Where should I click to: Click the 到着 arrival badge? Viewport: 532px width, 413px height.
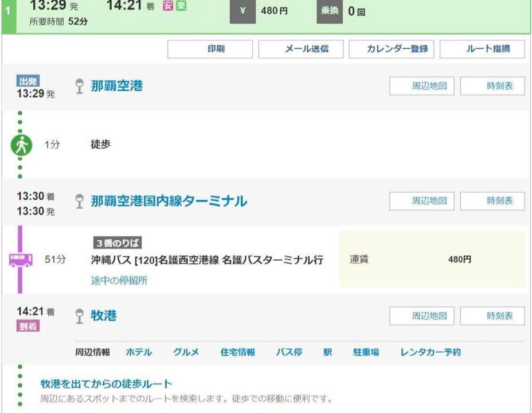coord(28,326)
